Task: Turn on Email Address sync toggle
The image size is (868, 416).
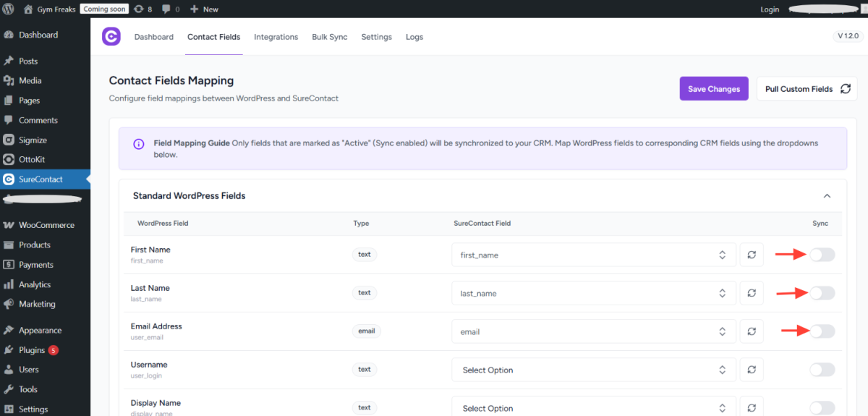Action: coord(822,331)
